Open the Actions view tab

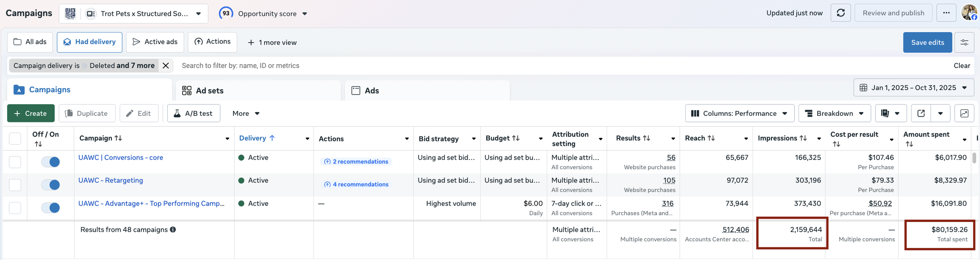212,42
